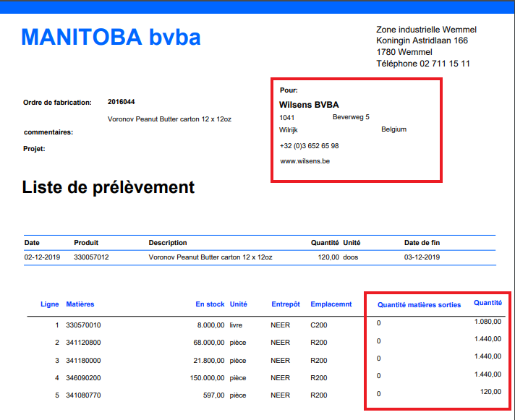Image resolution: width=515 pixels, height=420 pixels.
Task: Select the stock value 21.800,00
Action: [x=209, y=361]
